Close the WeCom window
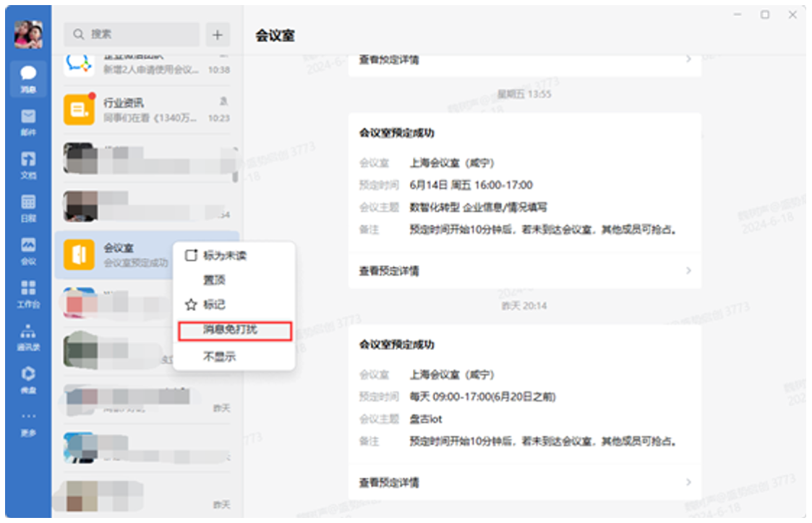The image size is (812, 523). (x=792, y=14)
